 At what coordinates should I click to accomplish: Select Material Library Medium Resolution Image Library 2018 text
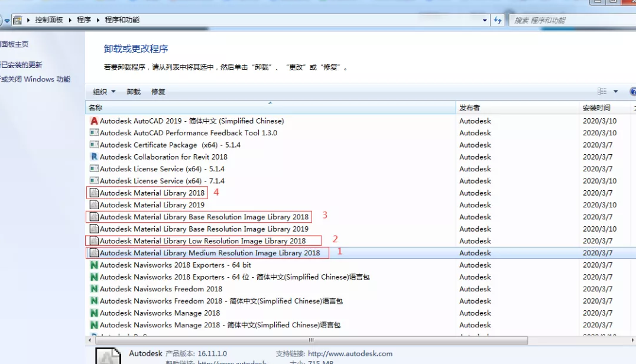[210, 253]
